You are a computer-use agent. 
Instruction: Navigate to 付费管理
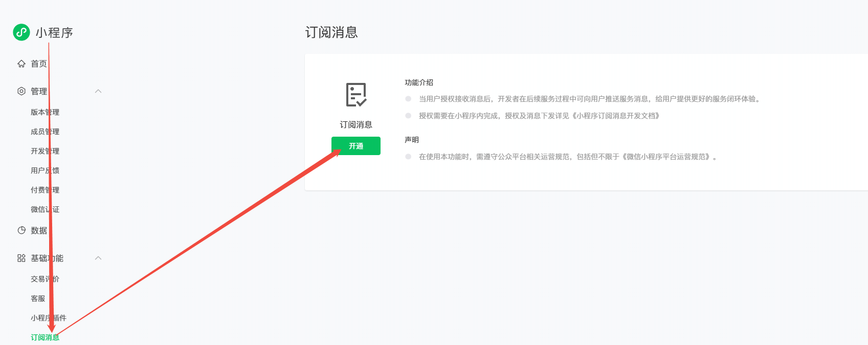click(x=44, y=190)
